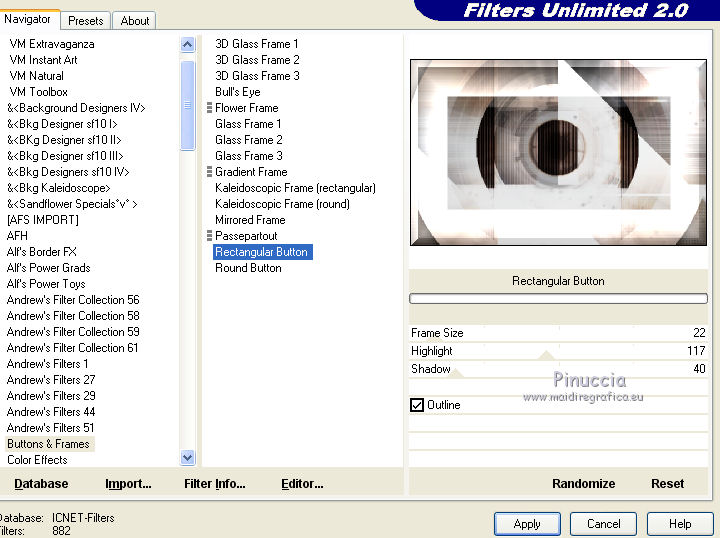Screen dimensions: 720x538
Task: Click the Flower Frame multi-preset icon
Action: (209, 108)
